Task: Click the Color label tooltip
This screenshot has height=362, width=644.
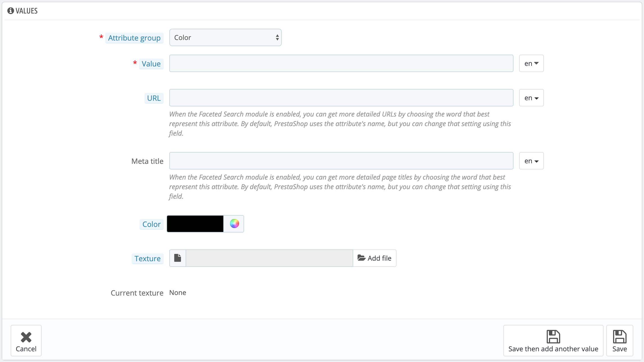Action: [151, 224]
